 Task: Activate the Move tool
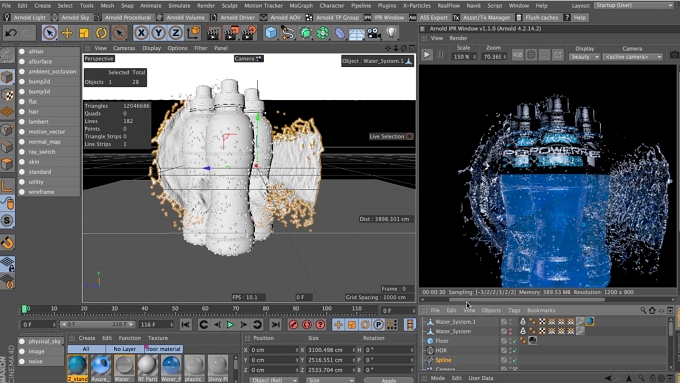(x=67, y=33)
